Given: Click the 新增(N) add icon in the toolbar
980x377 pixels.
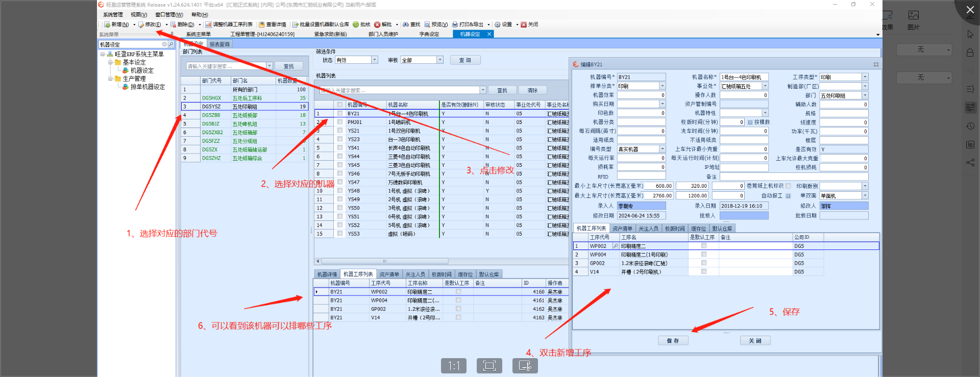Looking at the screenshot, I should pyautogui.click(x=107, y=24).
